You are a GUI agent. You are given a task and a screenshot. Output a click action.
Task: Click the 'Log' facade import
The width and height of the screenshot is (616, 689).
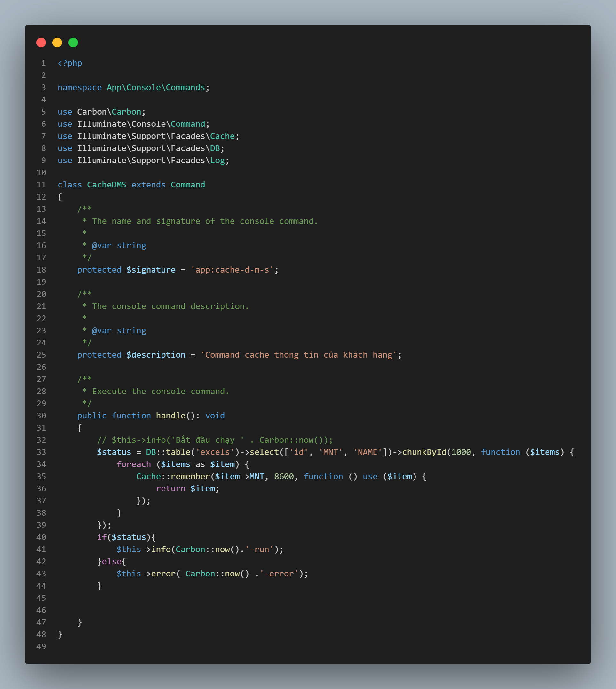point(217,161)
